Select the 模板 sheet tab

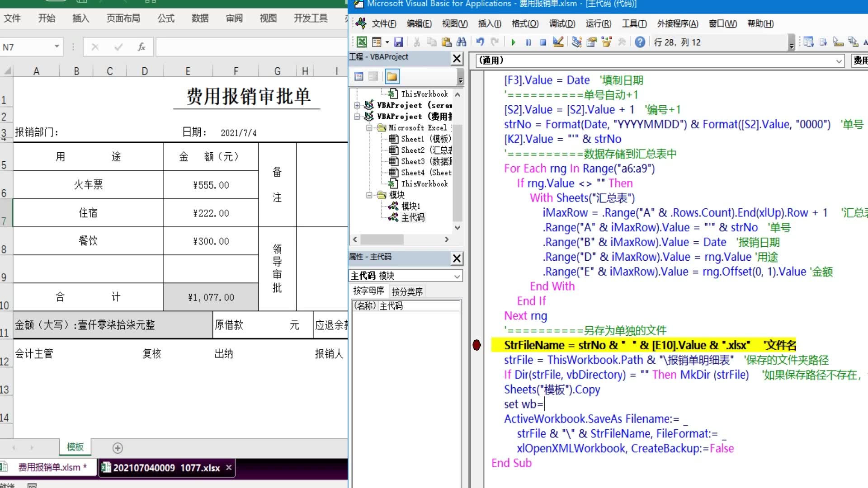[75, 447]
